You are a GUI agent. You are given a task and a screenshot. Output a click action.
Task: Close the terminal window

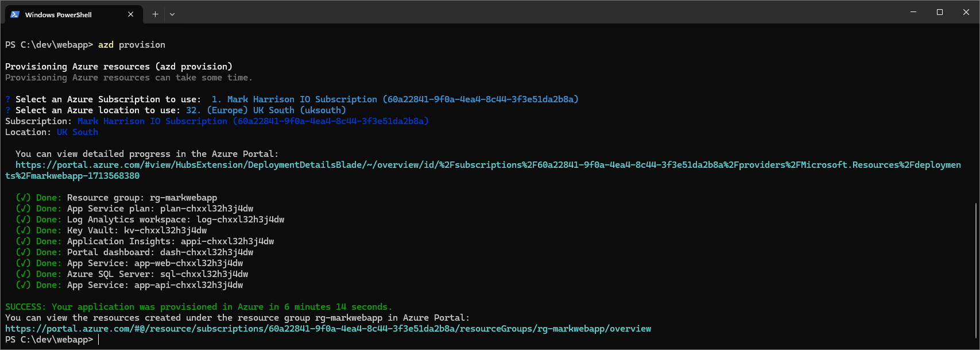click(x=966, y=12)
